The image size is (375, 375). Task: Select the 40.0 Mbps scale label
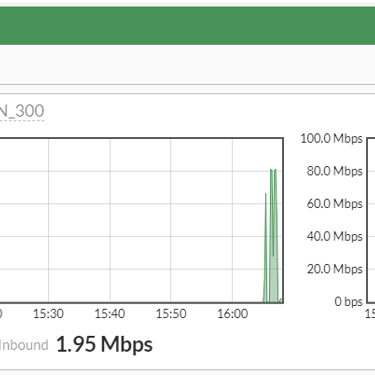334,236
